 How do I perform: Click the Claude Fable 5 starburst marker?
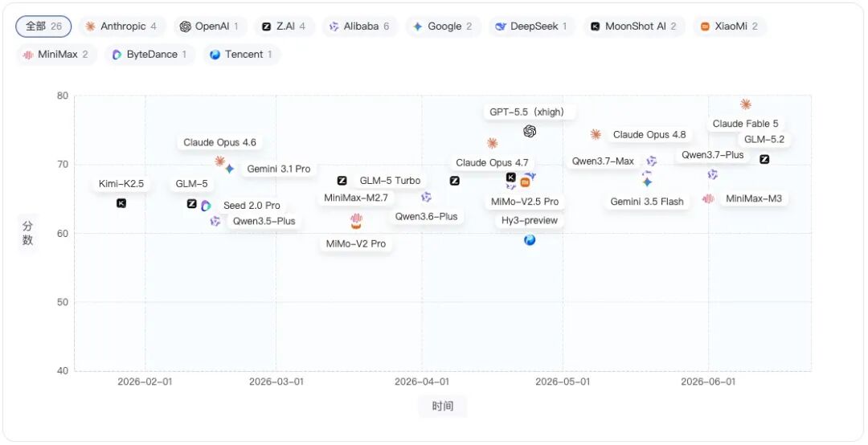(746, 104)
